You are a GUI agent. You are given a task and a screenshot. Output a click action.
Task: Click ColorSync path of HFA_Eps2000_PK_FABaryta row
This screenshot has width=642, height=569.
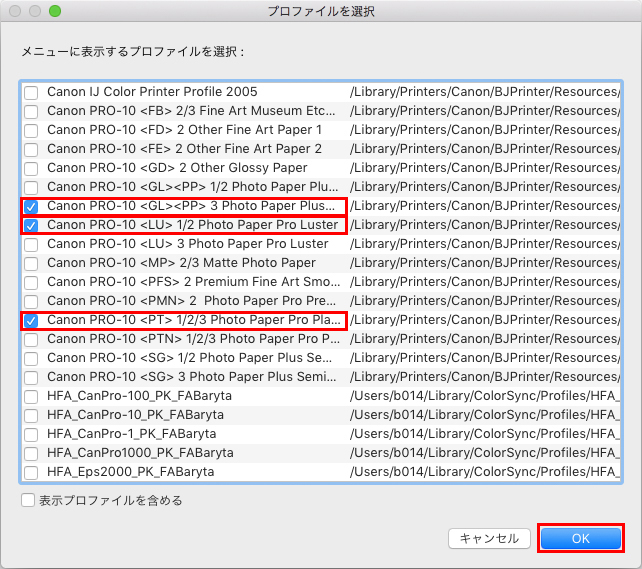coord(485,472)
